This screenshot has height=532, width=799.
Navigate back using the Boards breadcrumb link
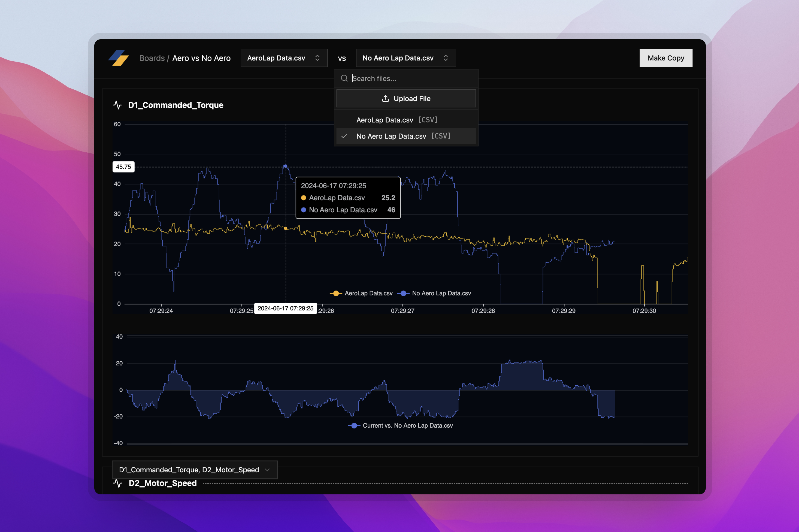coord(152,58)
